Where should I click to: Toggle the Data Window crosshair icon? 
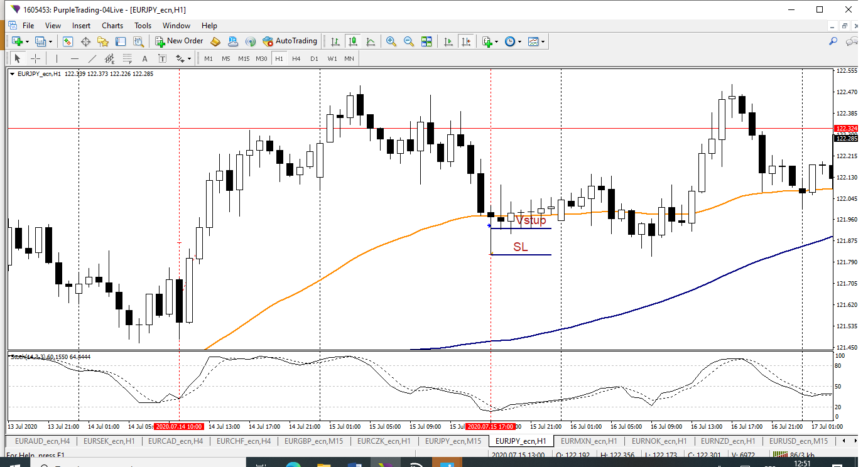tap(85, 41)
